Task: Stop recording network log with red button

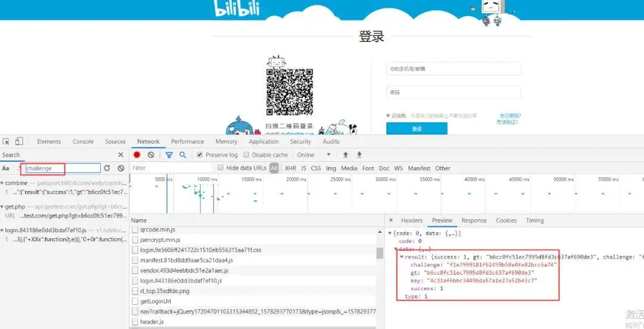Action: tap(137, 155)
